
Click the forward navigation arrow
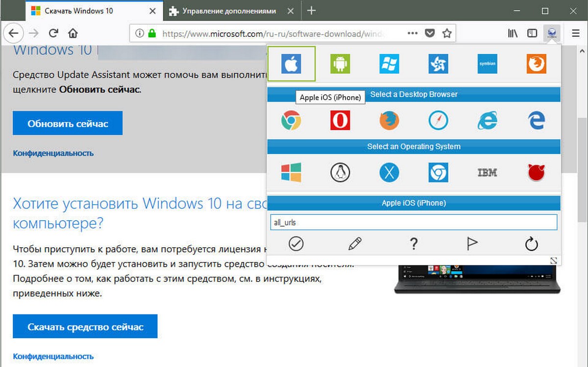pos(33,33)
